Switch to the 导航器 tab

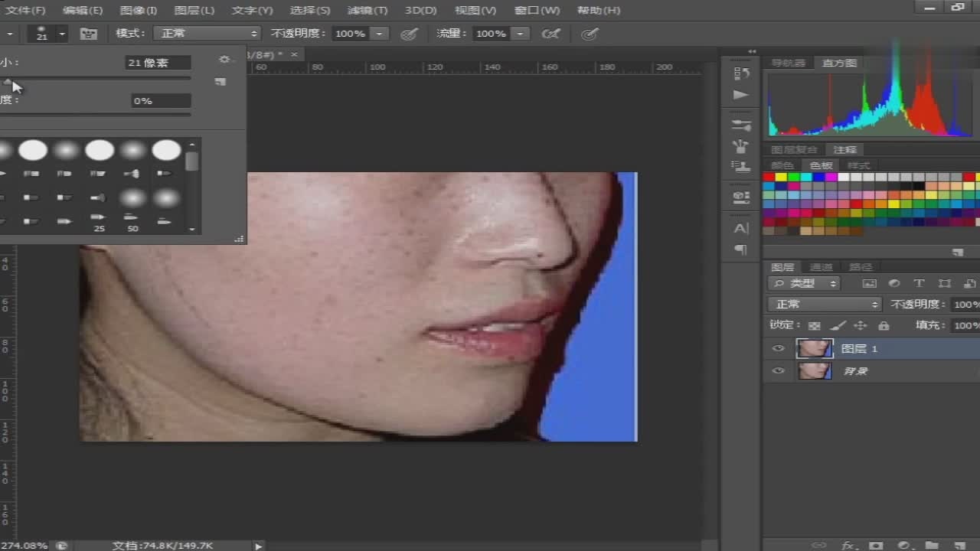point(789,63)
